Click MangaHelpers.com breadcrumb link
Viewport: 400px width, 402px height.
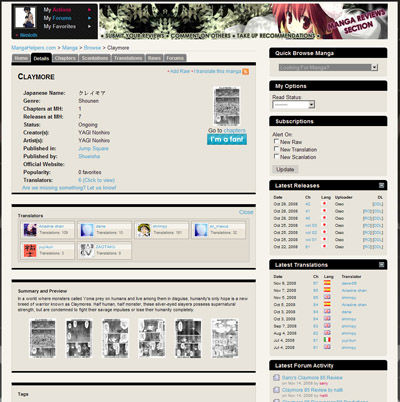tap(34, 48)
